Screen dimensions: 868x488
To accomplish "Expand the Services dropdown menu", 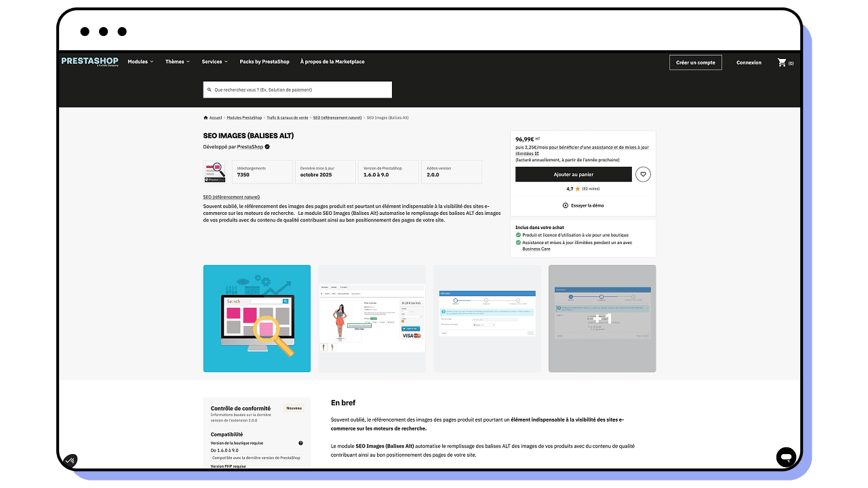I will [214, 62].
